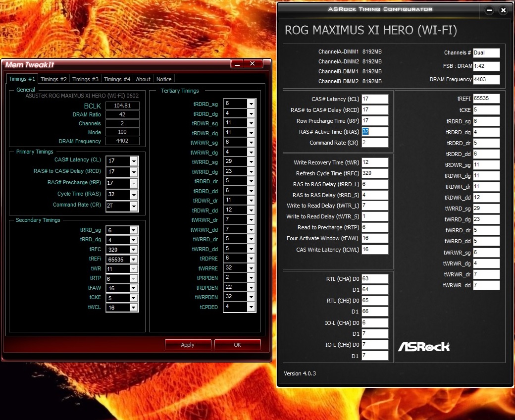Click the tREFI 65535 field in ASRock
The height and width of the screenshot is (420, 515).
(486, 99)
